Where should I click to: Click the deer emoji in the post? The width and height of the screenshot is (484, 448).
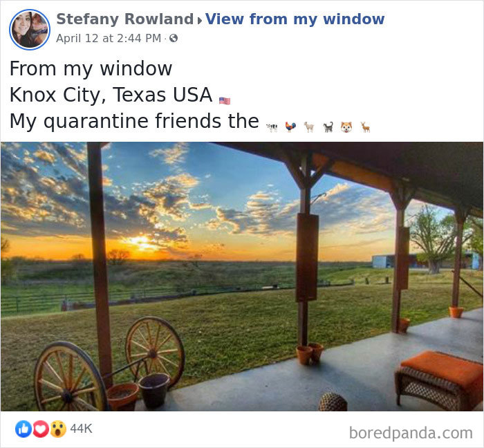tap(365, 127)
